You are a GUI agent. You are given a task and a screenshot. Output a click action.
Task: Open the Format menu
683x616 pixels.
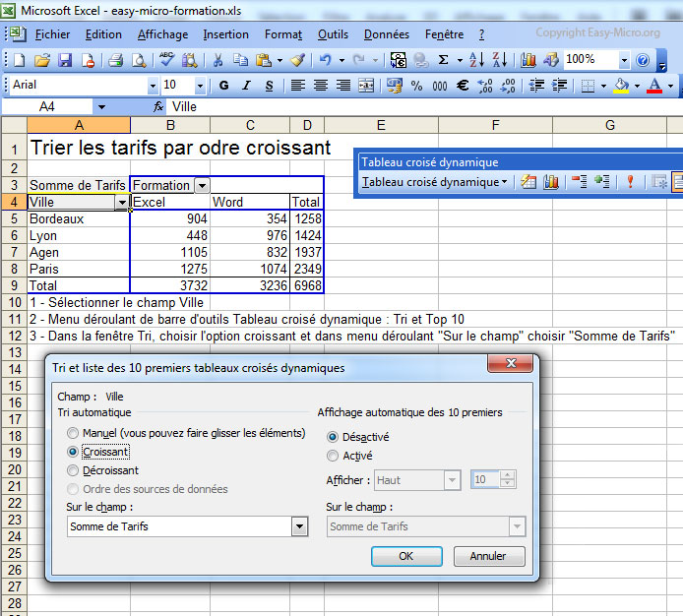point(283,34)
